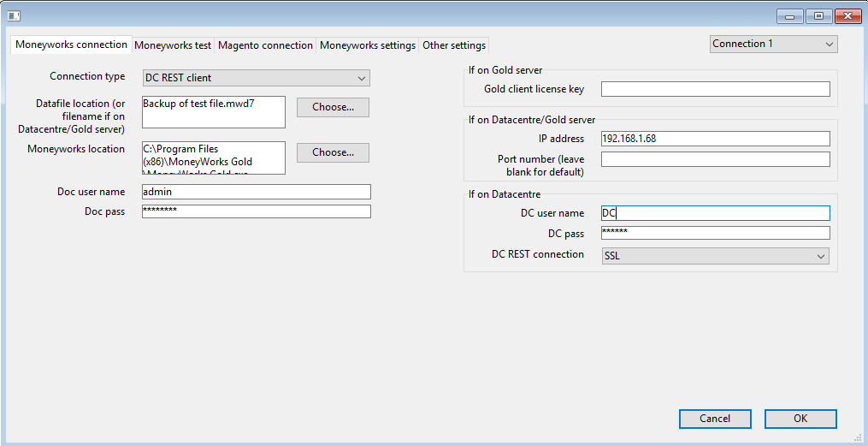Select the Port number input box
The image size is (868, 446).
tap(716, 159)
